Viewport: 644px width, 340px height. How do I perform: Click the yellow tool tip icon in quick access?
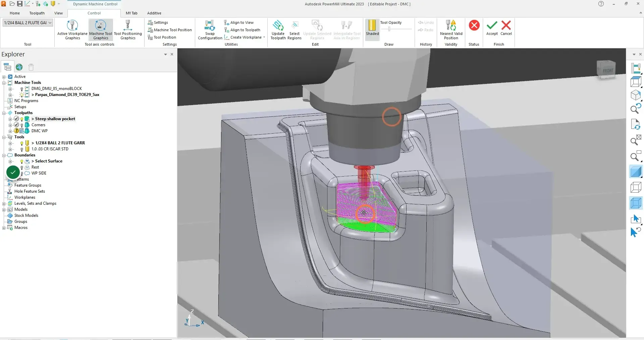tap(53, 4)
